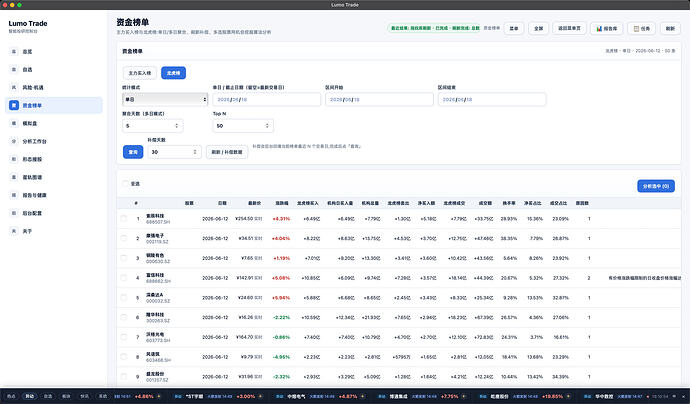Star the *ST宇顺 ticker item
Image resolution: width=690 pixels, height=404 pixels.
(260, 397)
